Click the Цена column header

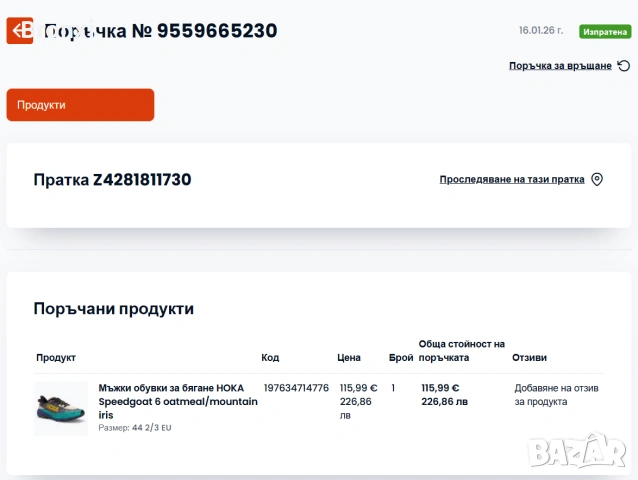point(349,358)
